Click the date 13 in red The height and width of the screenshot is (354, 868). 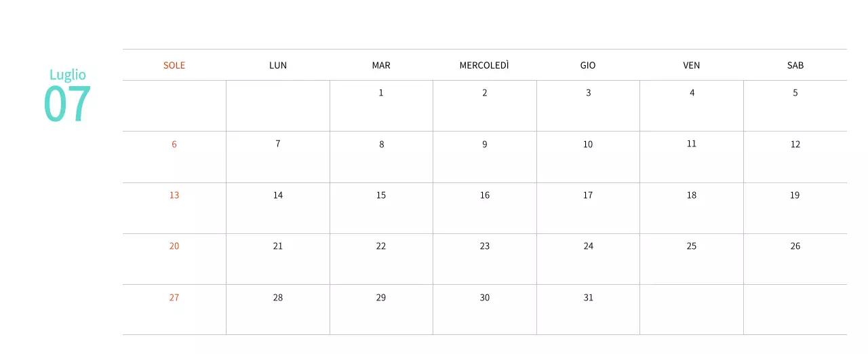pyautogui.click(x=174, y=195)
